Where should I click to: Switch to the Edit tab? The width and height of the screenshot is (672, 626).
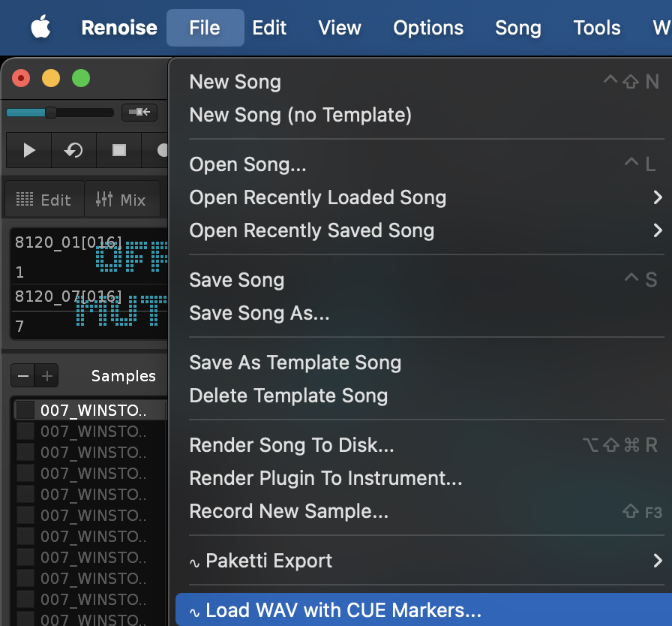(x=44, y=200)
